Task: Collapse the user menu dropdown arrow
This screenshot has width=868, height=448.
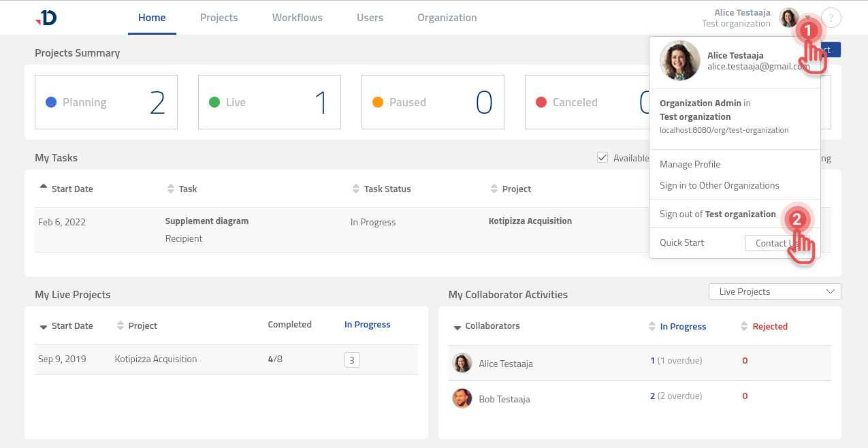Action: pos(807,18)
